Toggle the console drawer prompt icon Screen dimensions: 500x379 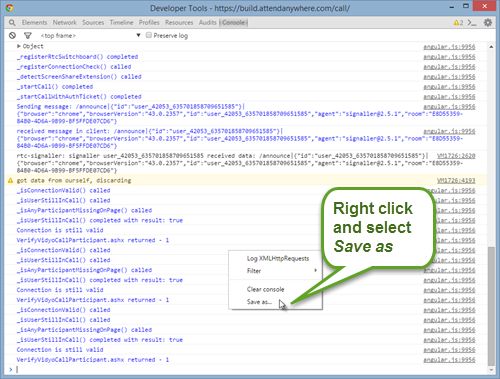[471, 23]
